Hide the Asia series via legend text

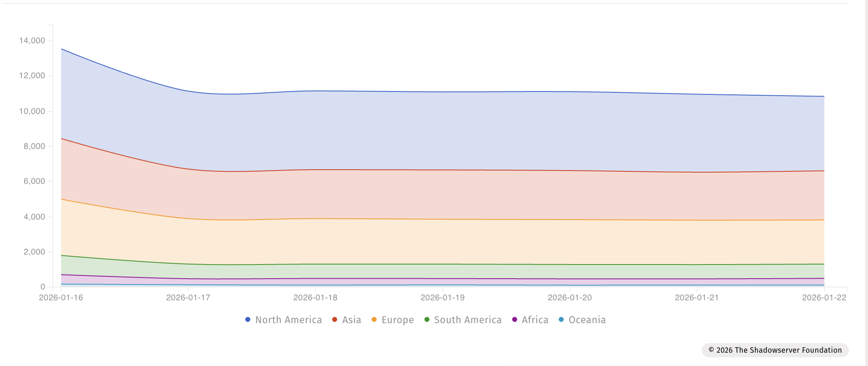coord(352,320)
